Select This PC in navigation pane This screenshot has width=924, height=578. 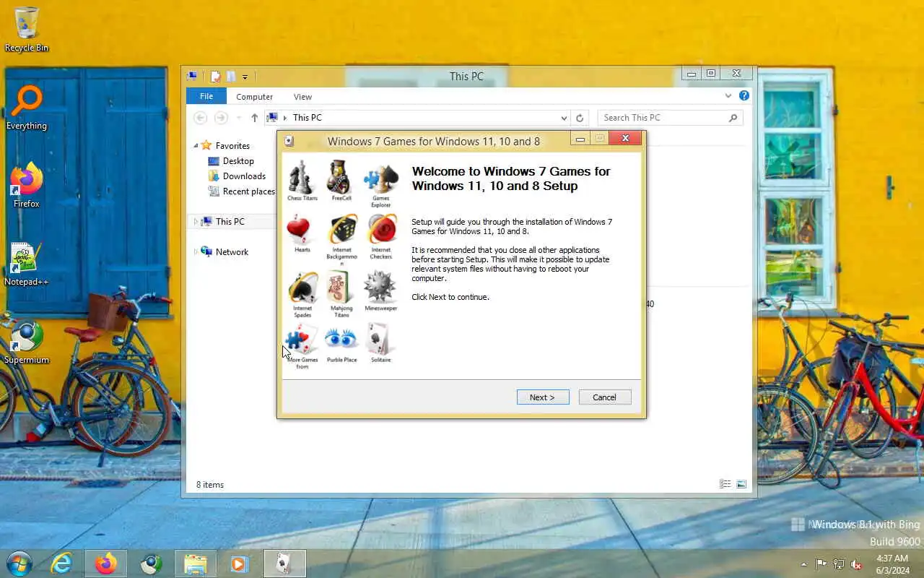click(230, 222)
